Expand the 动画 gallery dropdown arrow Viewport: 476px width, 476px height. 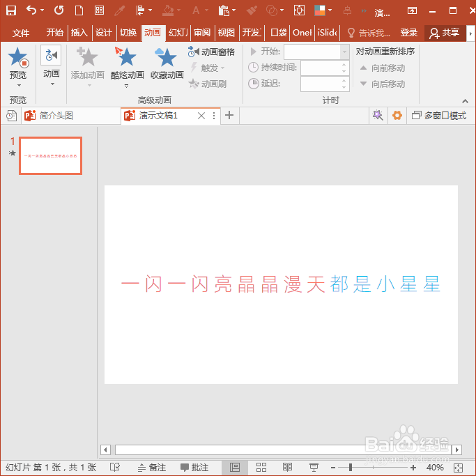pyautogui.click(x=52, y=84)
